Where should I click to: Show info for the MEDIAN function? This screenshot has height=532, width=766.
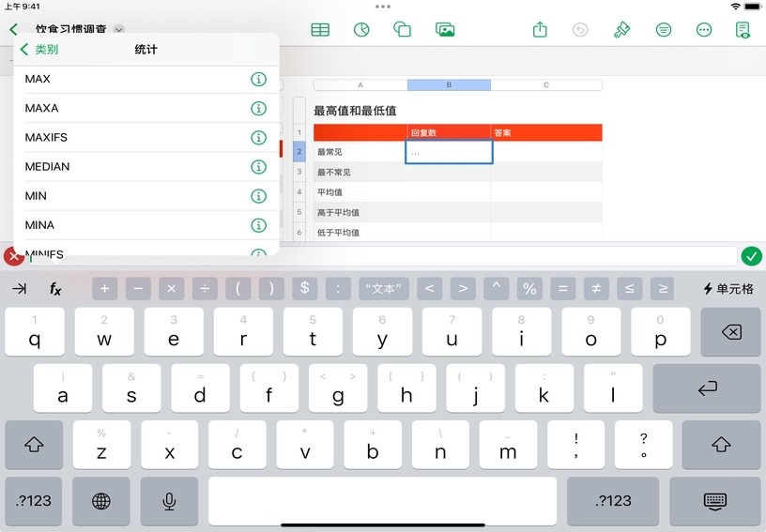259,167
